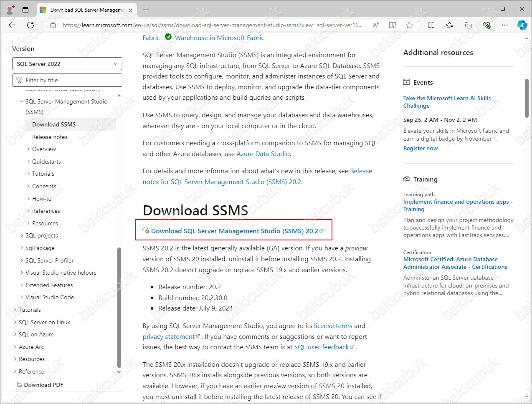Expand the Tutorials under SSMS
The image size is (532, 404).
tap(28, 174)
